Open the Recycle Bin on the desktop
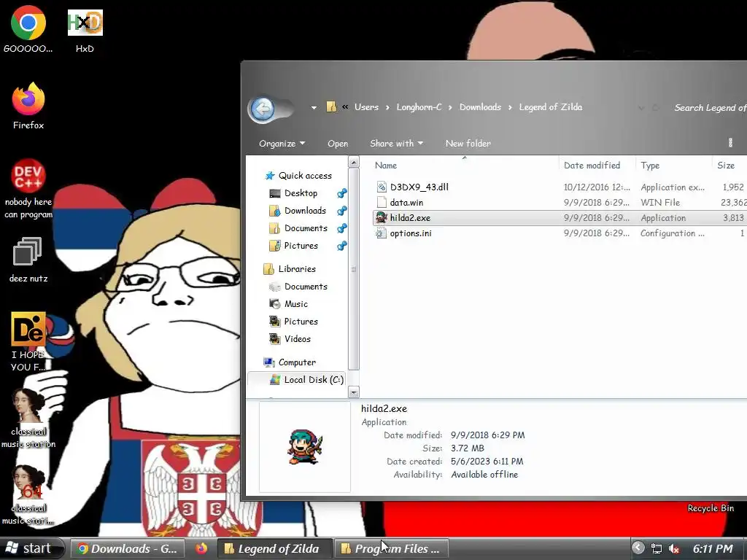747x560 pixels. pyautogui.click(x=711, y=508)
